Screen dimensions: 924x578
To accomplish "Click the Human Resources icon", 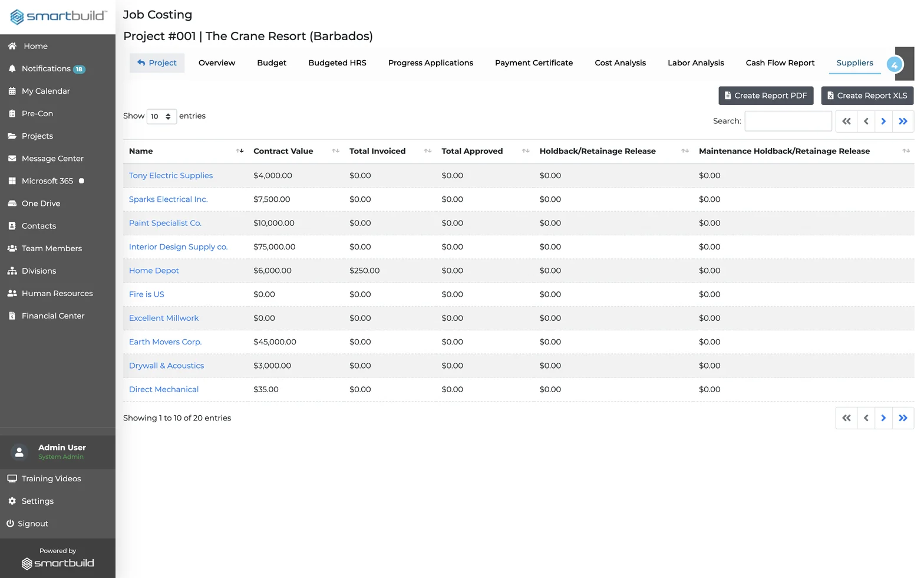I will coord(12,293).
